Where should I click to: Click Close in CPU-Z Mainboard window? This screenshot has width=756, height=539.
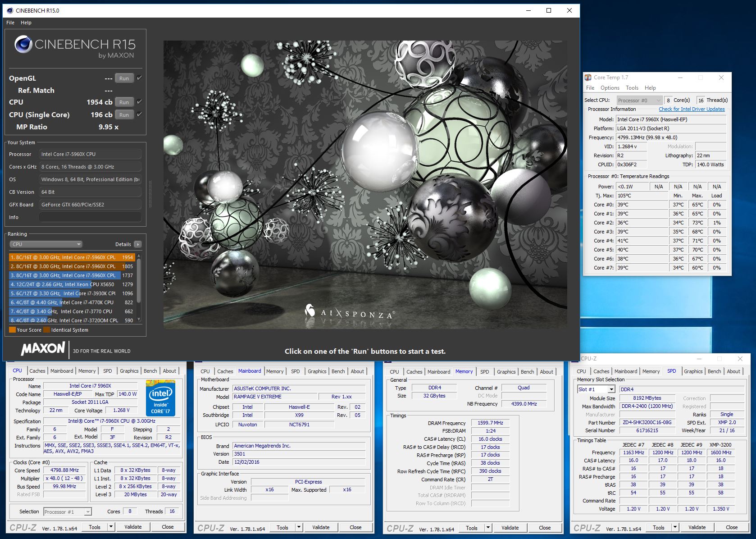click(355, 527)
